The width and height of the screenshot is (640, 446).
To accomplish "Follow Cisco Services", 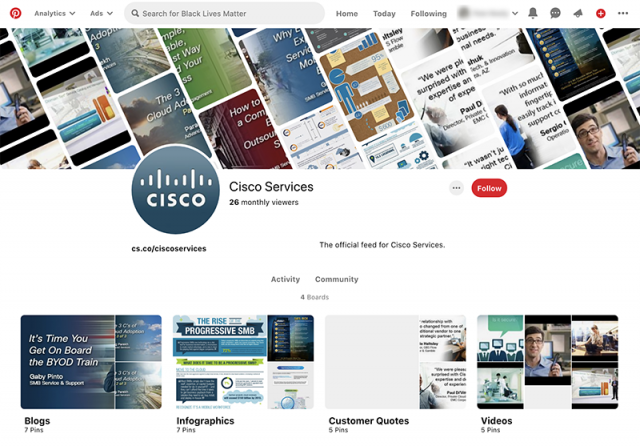I will [x=489, y=188].
